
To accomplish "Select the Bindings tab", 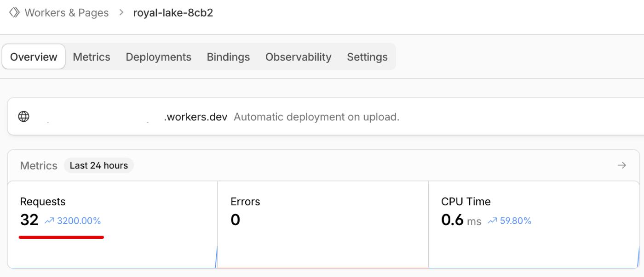I will click(228, 57).
